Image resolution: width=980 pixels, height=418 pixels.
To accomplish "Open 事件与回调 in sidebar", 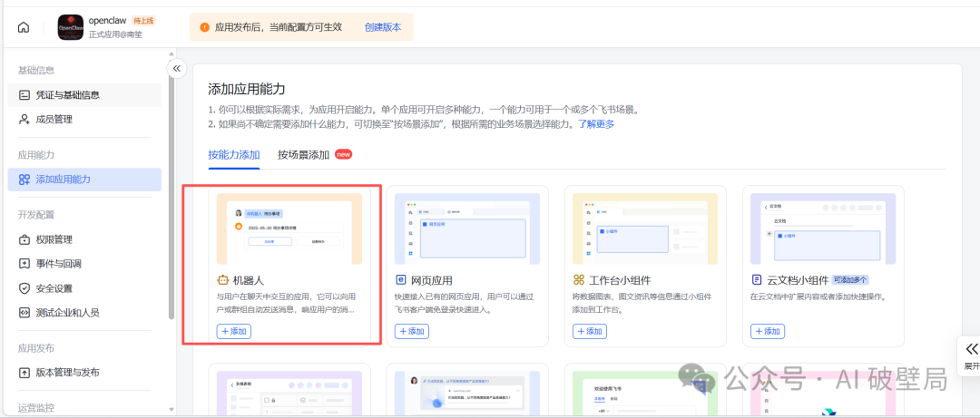I will 84,264.
